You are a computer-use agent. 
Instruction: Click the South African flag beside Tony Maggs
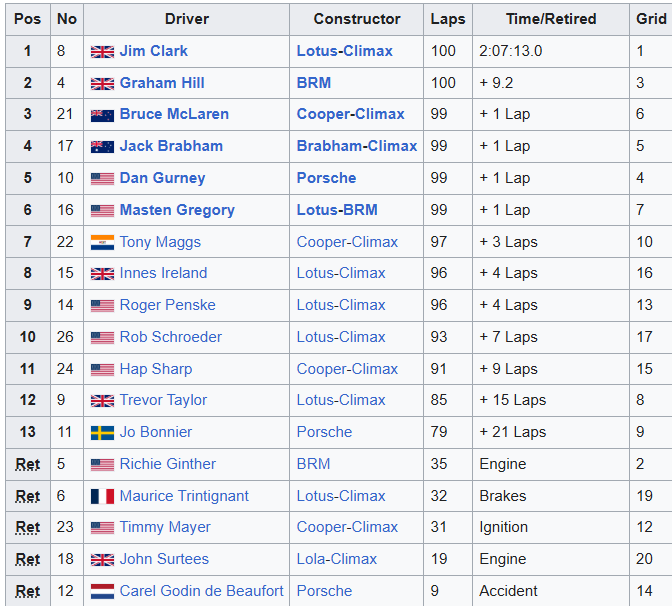(102, 243)
